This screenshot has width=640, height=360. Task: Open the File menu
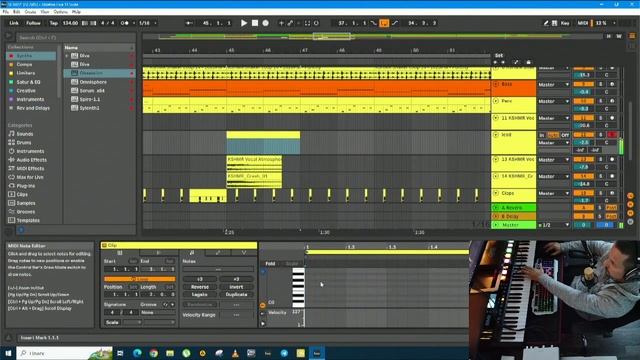[6, 12]
